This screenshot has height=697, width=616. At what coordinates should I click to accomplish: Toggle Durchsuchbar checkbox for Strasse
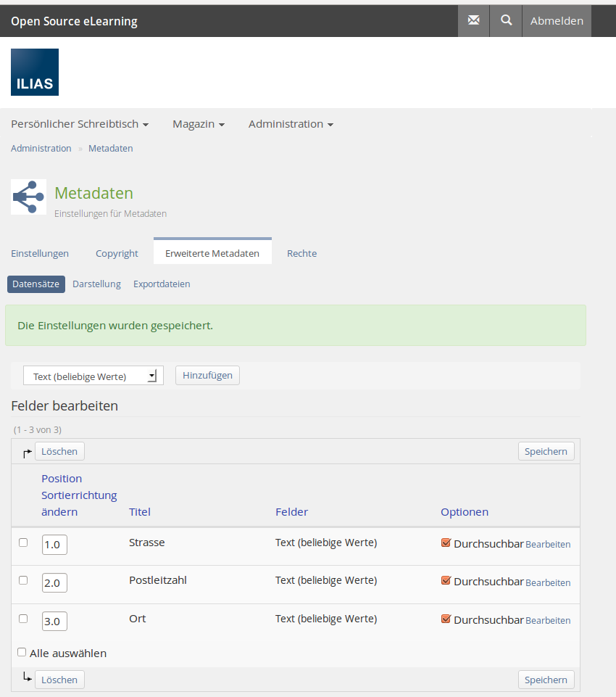[446, 543]
